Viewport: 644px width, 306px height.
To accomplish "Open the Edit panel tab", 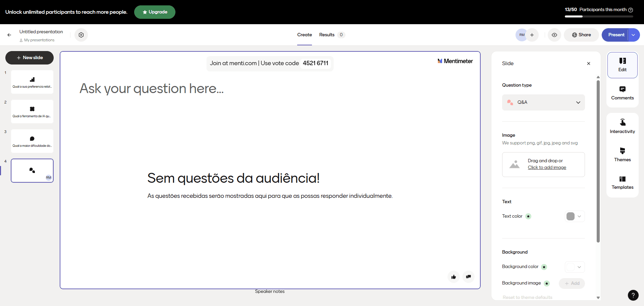I will (623, 65).
